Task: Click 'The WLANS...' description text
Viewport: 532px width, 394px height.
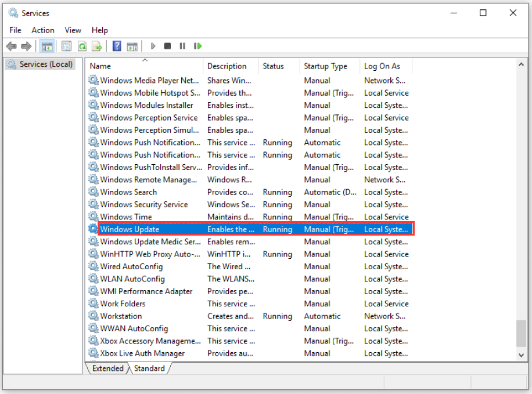Action: click(x=231, y=279)
